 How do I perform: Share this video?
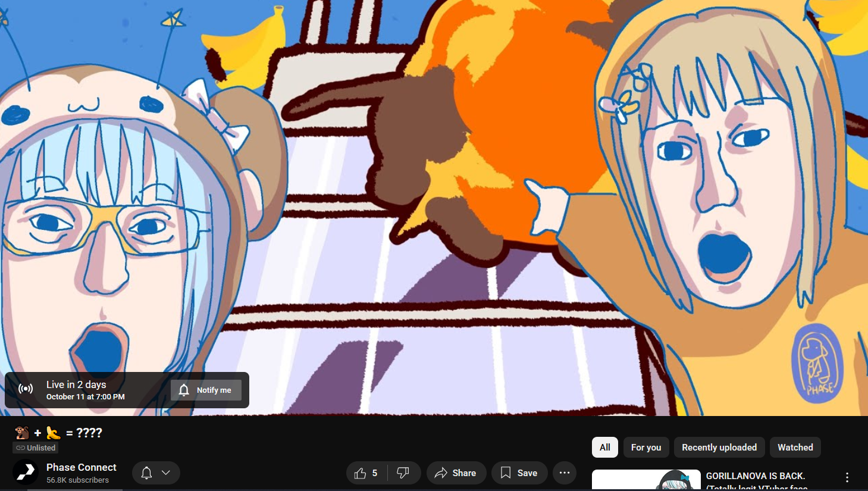click(x=456, y=473)
